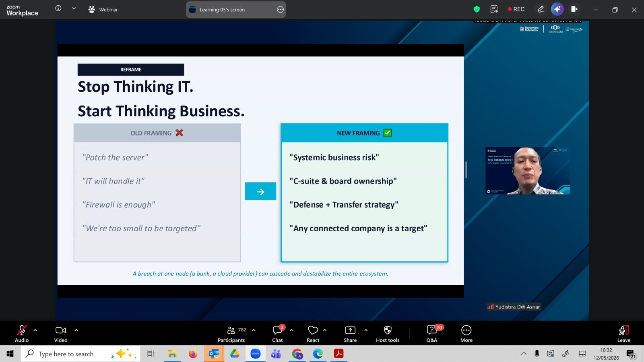Select the Learning 05's screen tab

click(236, 10)
